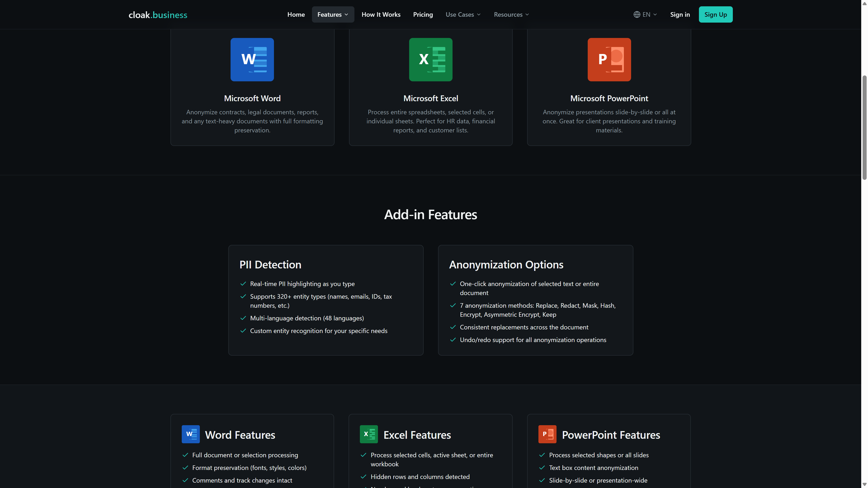The height and width of the screenshot is (488, 868).
Task: Click the PowerPoint Features heading
Action: 611,435
